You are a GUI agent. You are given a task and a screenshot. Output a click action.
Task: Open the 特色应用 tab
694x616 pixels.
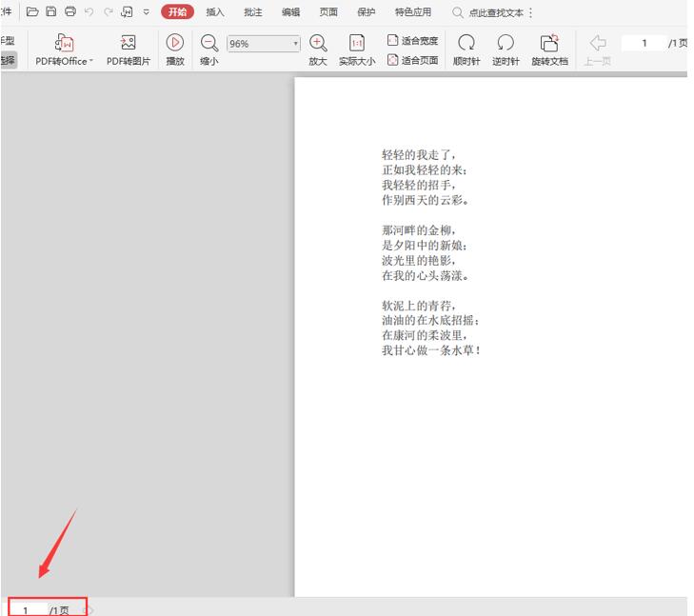(413, 12)
